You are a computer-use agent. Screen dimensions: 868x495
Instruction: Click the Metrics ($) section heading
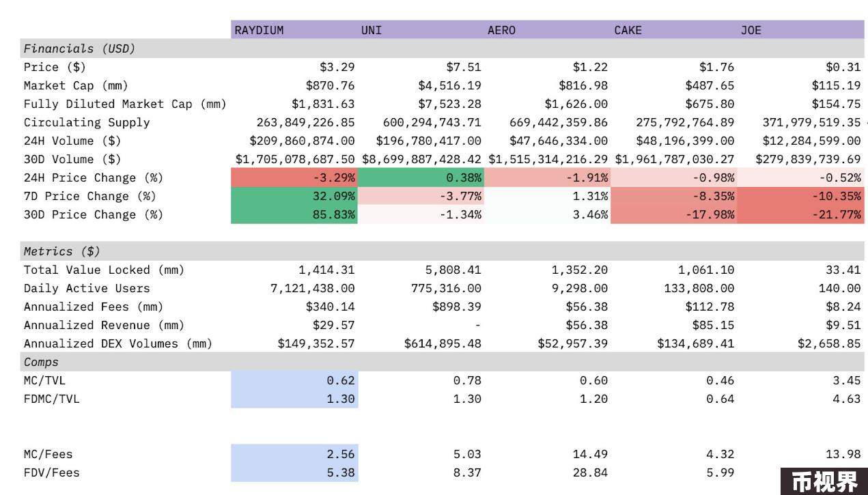click(x=62, y=251)
